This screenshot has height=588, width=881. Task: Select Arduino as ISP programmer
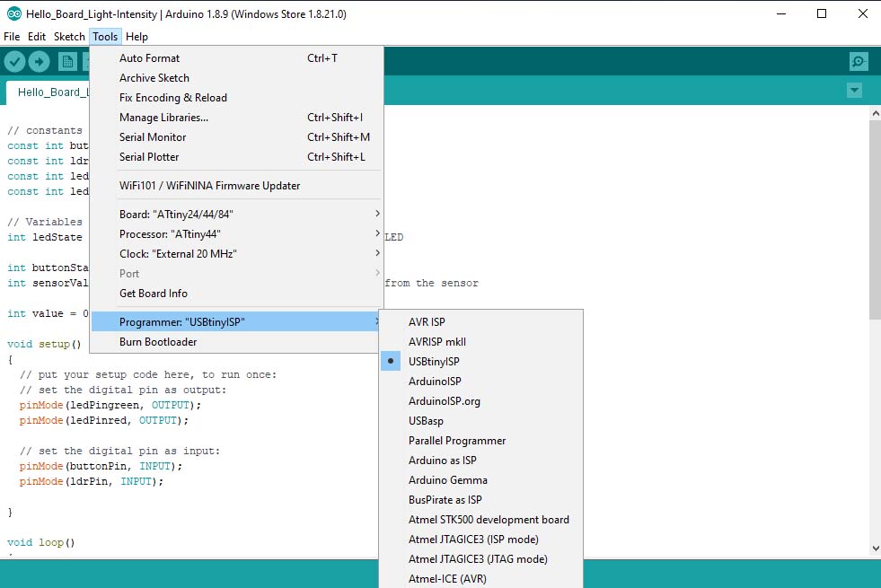pos(481,460)
